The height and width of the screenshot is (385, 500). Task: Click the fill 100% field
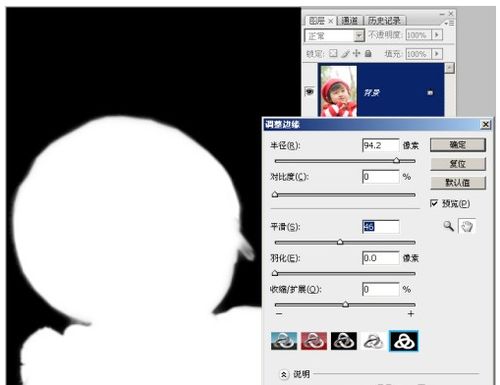(418, 53)
